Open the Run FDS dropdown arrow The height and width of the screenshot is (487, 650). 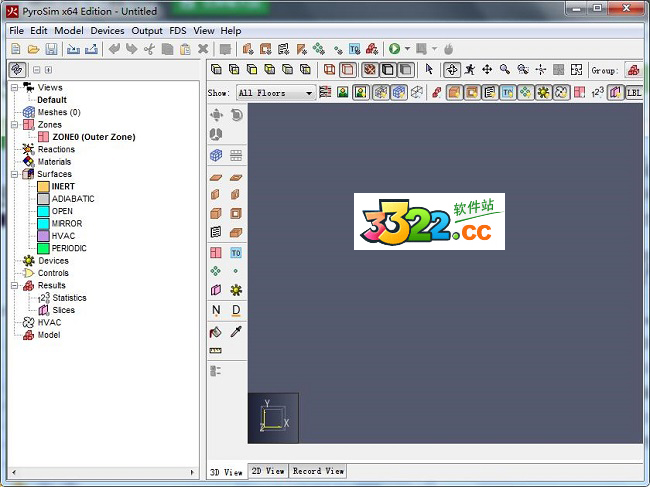(x=407, y=49)
